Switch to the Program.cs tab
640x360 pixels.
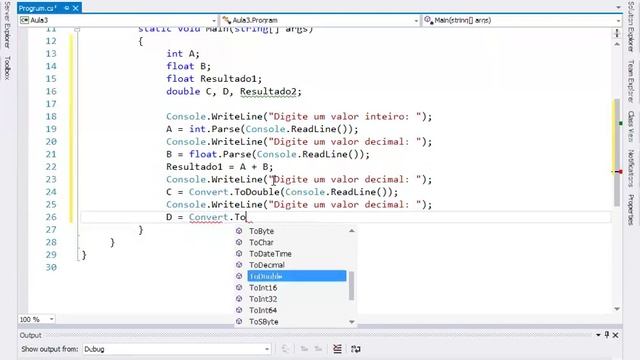click(x=38, y=8)
